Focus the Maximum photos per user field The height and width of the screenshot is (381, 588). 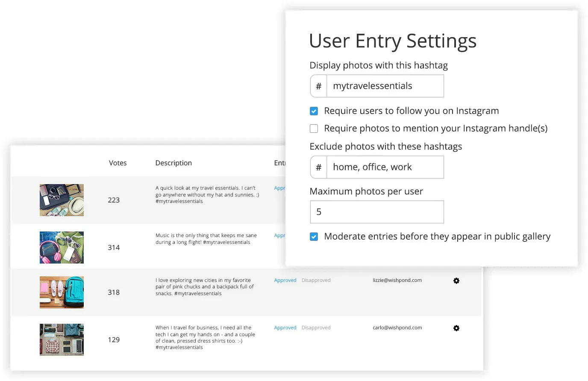tap(376, 212)
